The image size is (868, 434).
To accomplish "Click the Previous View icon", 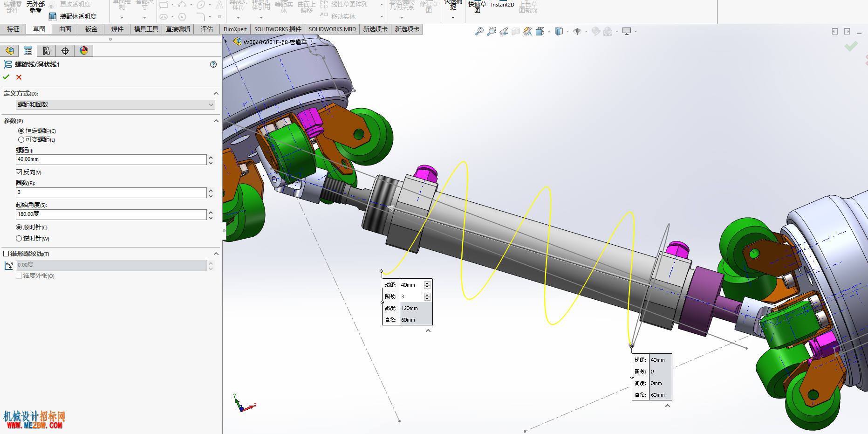I will point(504,31).
